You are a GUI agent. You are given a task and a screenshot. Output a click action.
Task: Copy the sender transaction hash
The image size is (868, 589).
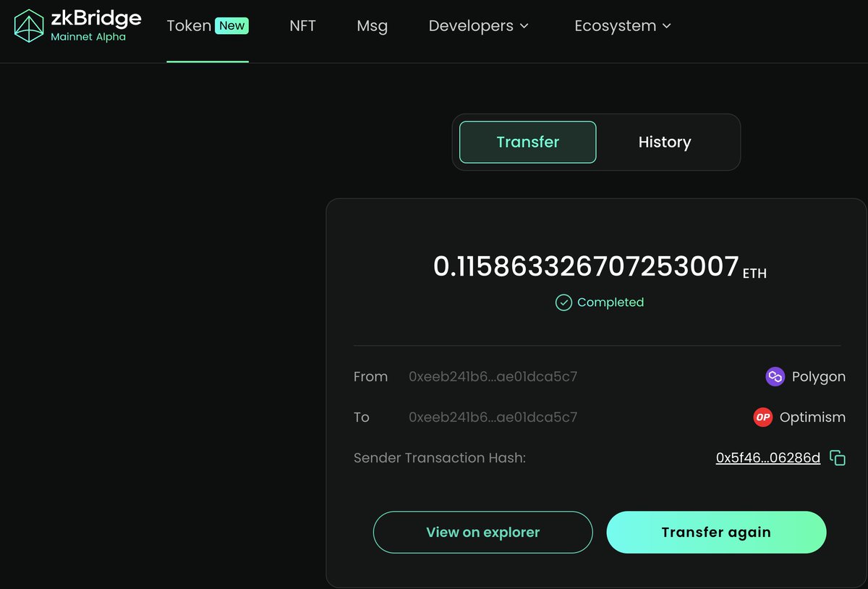[838, 458]
